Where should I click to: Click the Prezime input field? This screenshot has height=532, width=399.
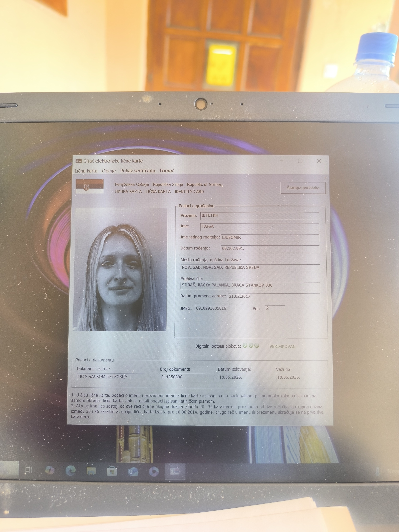click(x=259, y=216)
